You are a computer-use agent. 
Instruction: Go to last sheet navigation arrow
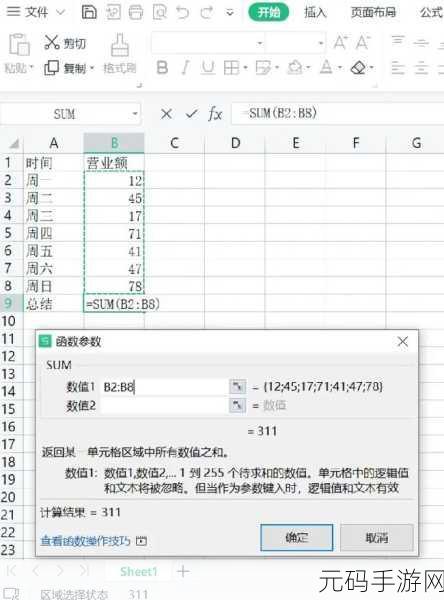[85, 571]
